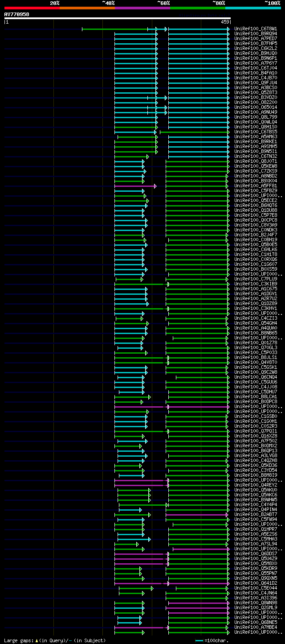
Task: Select the UniRef100_Q6CNQ4 label
Action: [256, 377]
